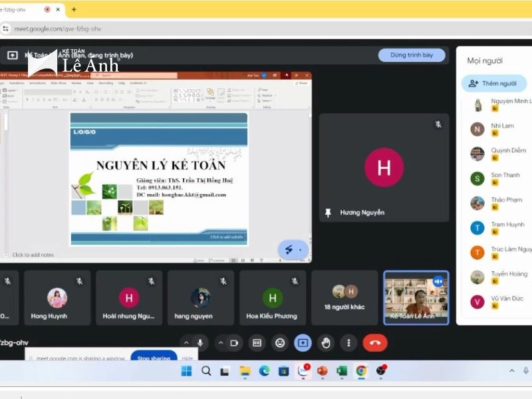Expand microphone audio settings arrow
This screenshot has width=532, height=399.
(186, 342)
